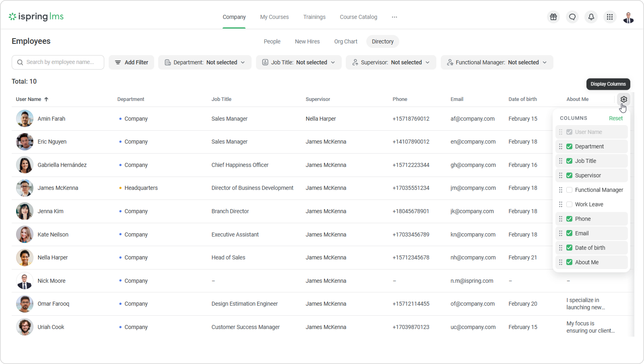The height and width of the screenshot is (364, 644).
Task: Open the apps grid menu icon
Action: click(610, 17)
